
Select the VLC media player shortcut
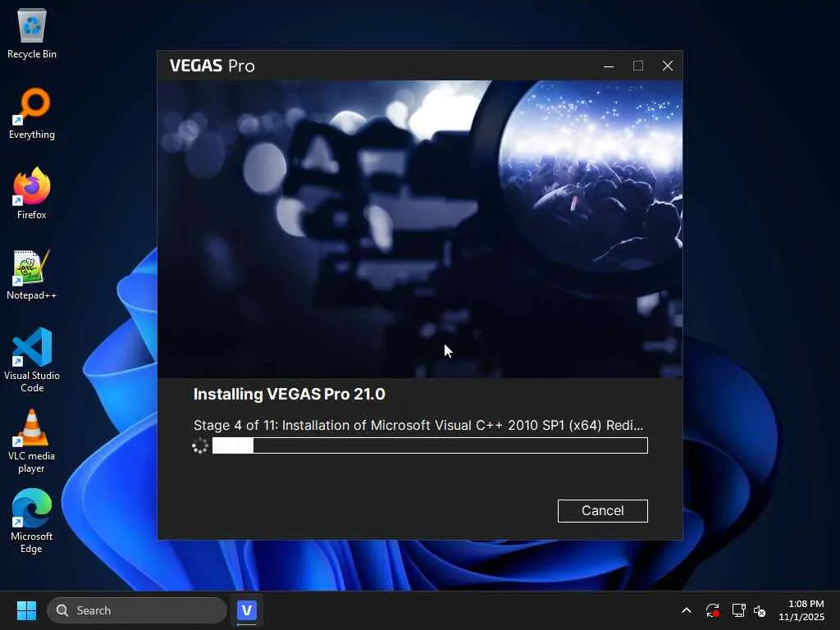(x=32, y=441)
